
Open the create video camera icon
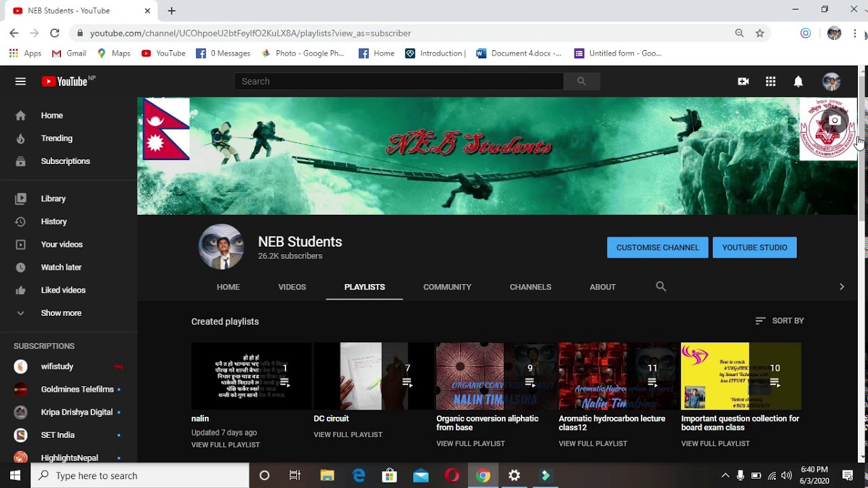(743, 81)
